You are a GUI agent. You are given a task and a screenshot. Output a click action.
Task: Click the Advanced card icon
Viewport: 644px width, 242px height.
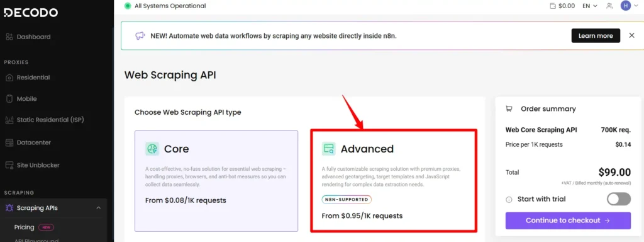328,149
